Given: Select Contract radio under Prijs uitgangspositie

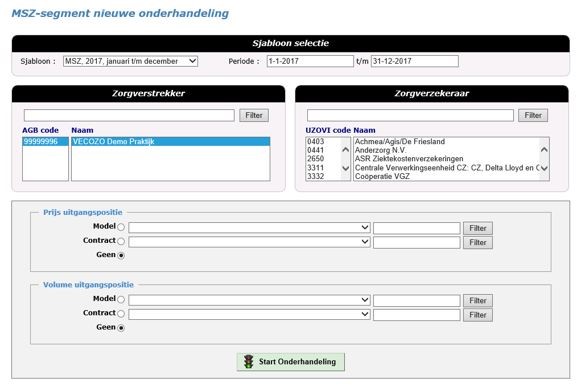Looking at the screenshot, I should pyautogui.click(x=121, y=241).
